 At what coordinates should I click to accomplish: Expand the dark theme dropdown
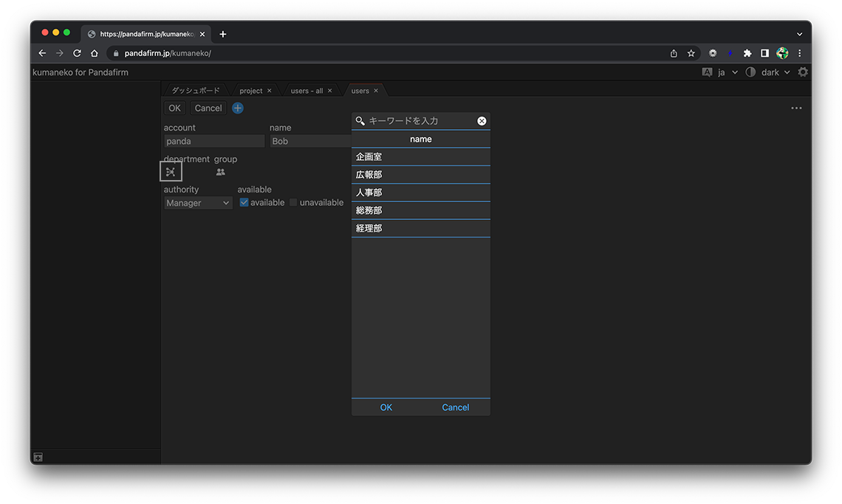point(775,72)
